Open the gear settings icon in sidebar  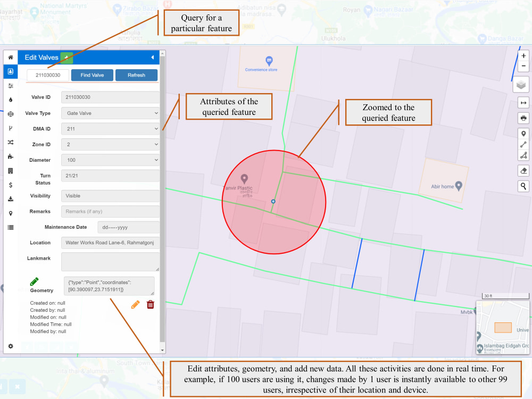(11, 346)
